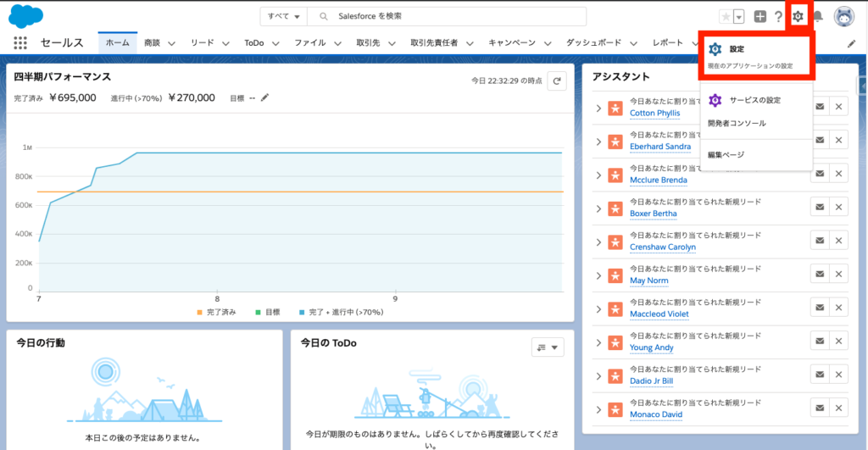
Task: Email the Young Andy lead
Action: point(820,341)
